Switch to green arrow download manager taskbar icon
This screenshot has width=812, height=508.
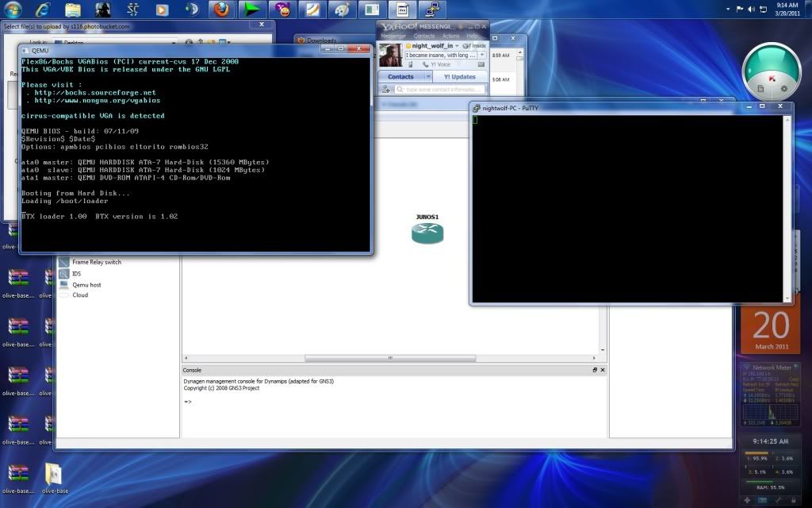pos(252,10)
